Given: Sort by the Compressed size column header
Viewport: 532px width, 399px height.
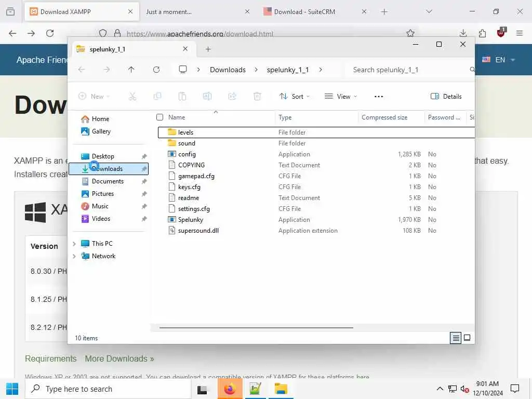Looking at the screenshot, I should [x=391, y=117].
